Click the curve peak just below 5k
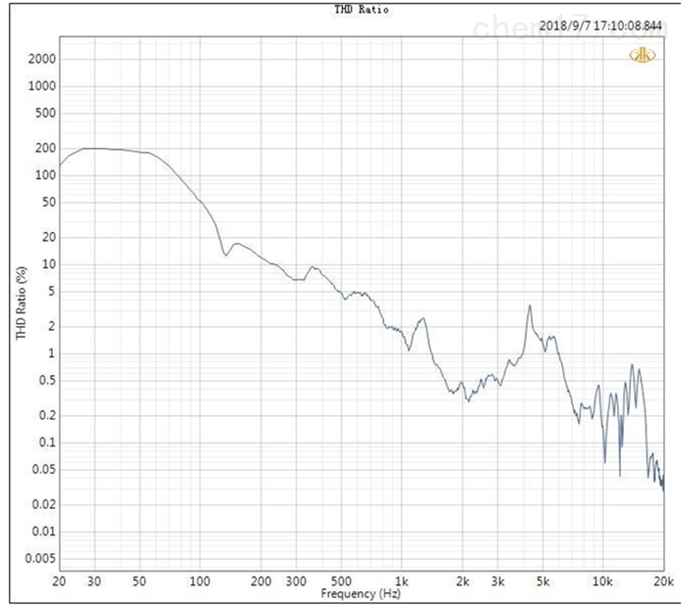The width and height of the screenshot is (681, 616). [529, 305]
